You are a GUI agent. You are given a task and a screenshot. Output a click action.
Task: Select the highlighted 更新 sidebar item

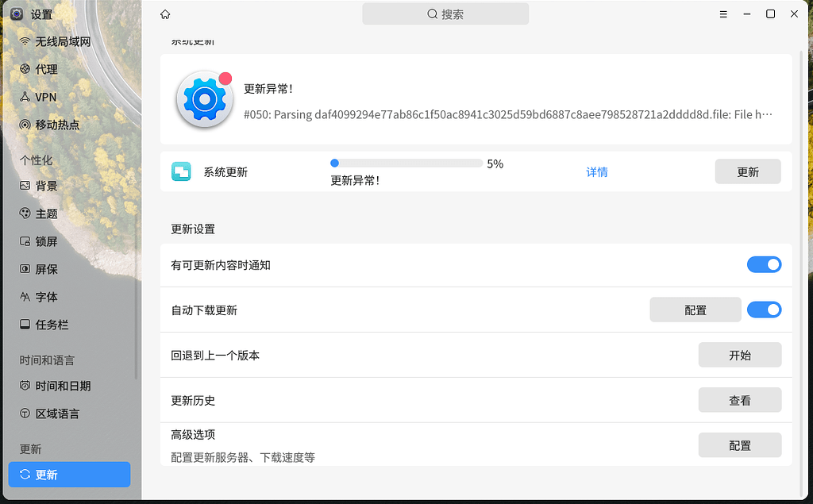pos(70,475)
